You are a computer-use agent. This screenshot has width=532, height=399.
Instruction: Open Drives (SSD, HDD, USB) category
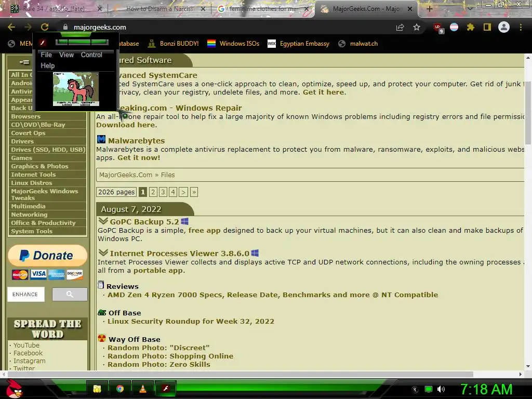pyautogui.click(x=47, y=150)
